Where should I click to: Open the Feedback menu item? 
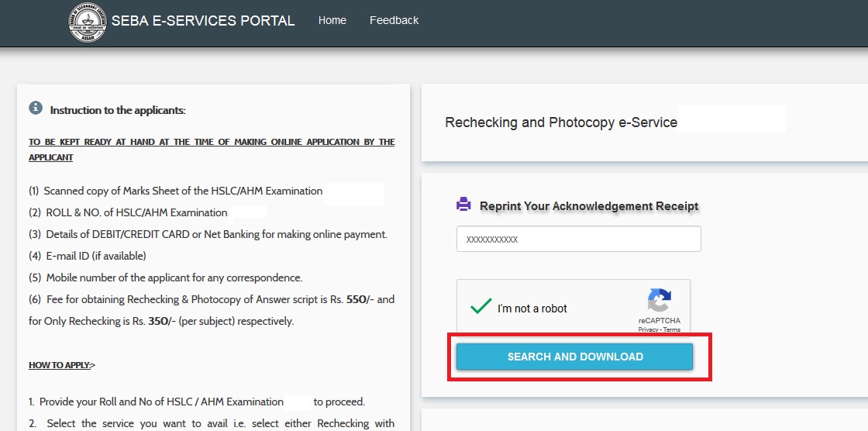[x=394, y=20]
